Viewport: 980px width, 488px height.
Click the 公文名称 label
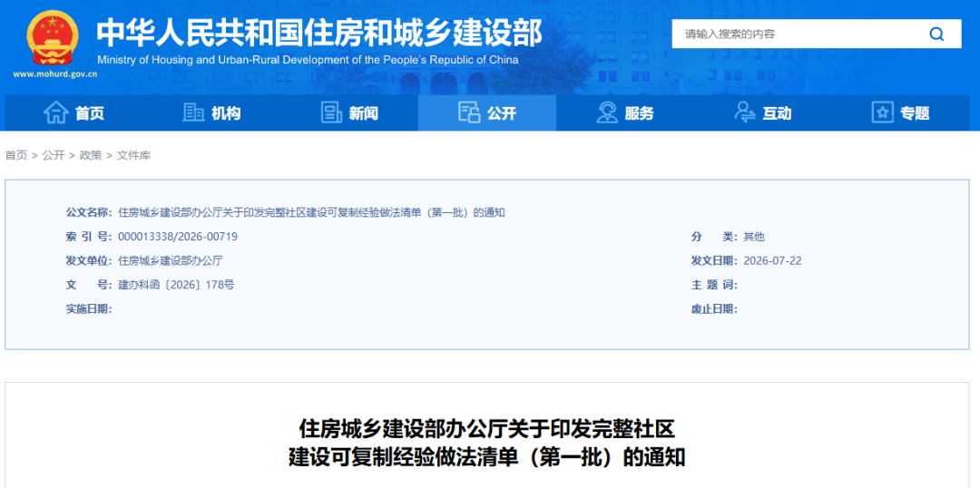pyautogui.click(x=89, y=213)
